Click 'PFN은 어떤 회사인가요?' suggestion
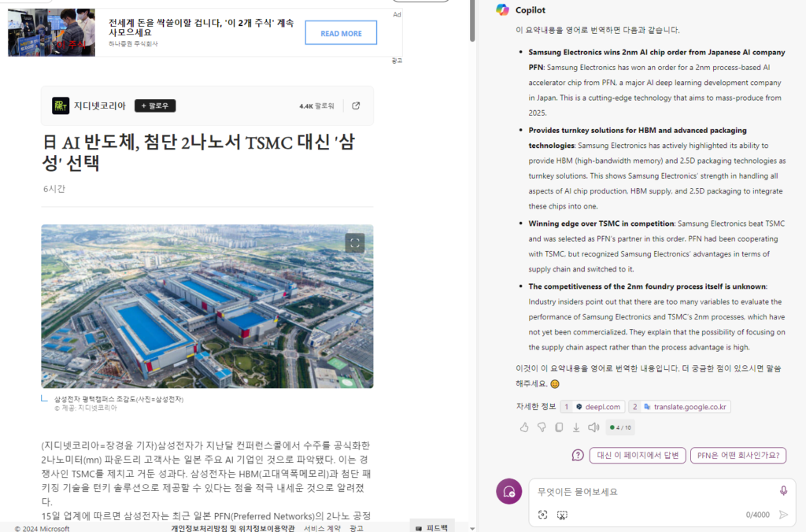Viewport: 806px width, 532px height. pos(738,455)
